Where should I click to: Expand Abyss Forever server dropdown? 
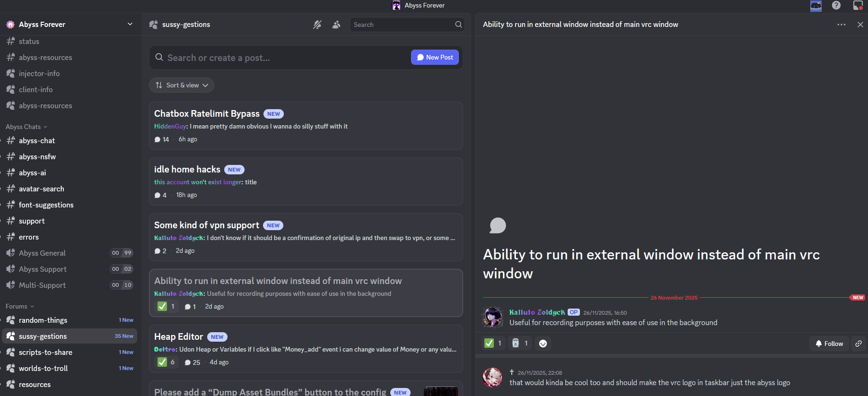coord(130,24)
